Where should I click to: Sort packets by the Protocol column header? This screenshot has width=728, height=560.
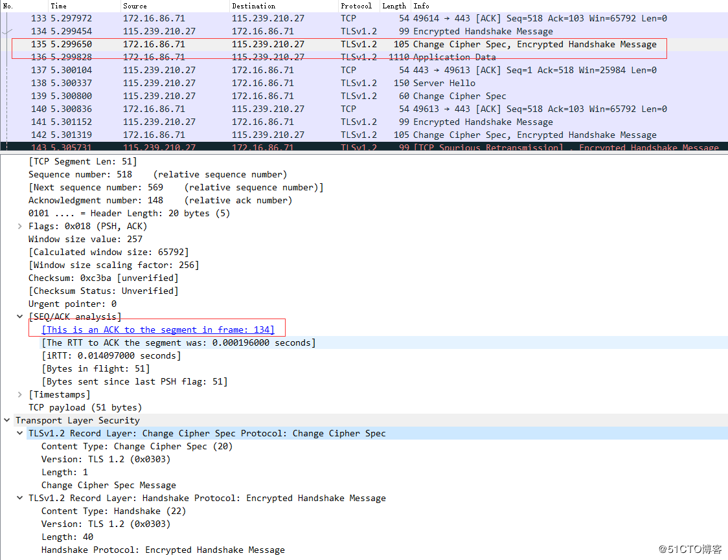356,6
